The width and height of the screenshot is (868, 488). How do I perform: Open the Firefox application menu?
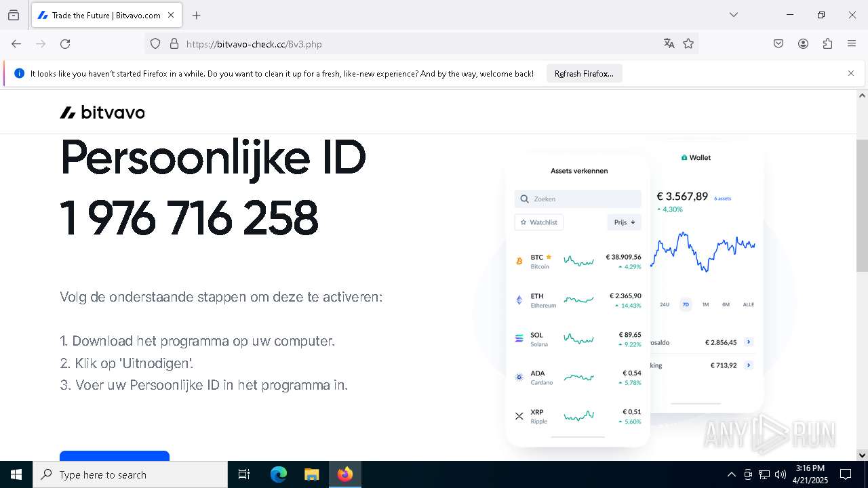coord(852,43)
